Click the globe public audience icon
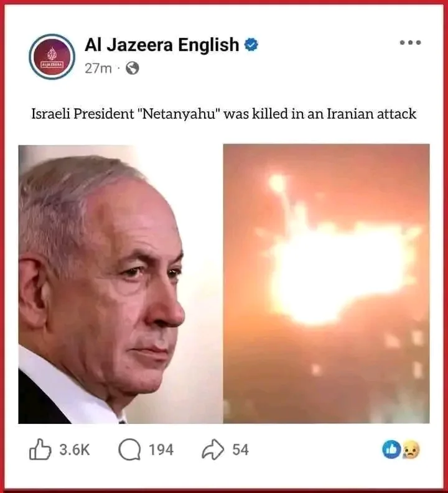 pyautogui.click(x=133, y=68)
